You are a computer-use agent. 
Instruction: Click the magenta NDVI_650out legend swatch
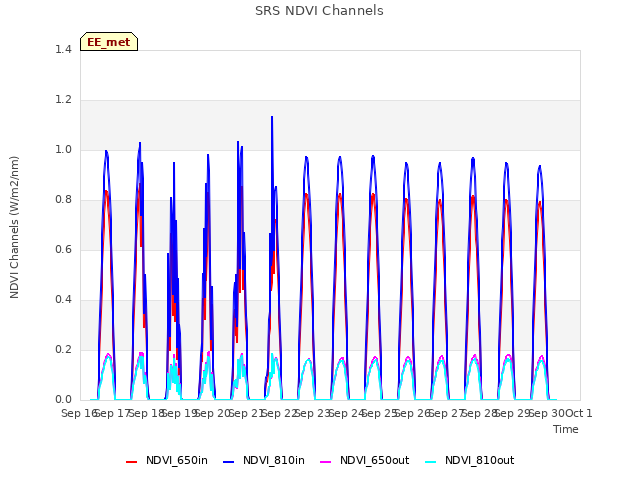(x=326, y=462)
